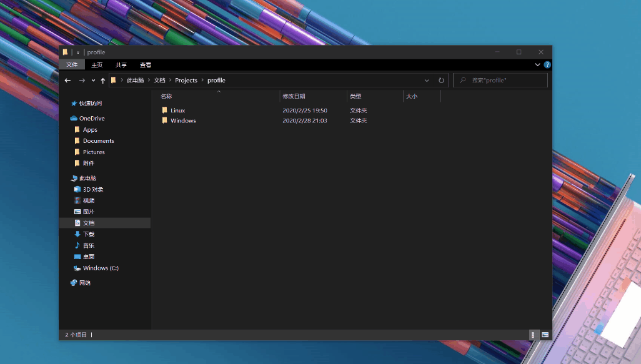
Task: Open 桌面 in the navigation pane
Action: 88,257
